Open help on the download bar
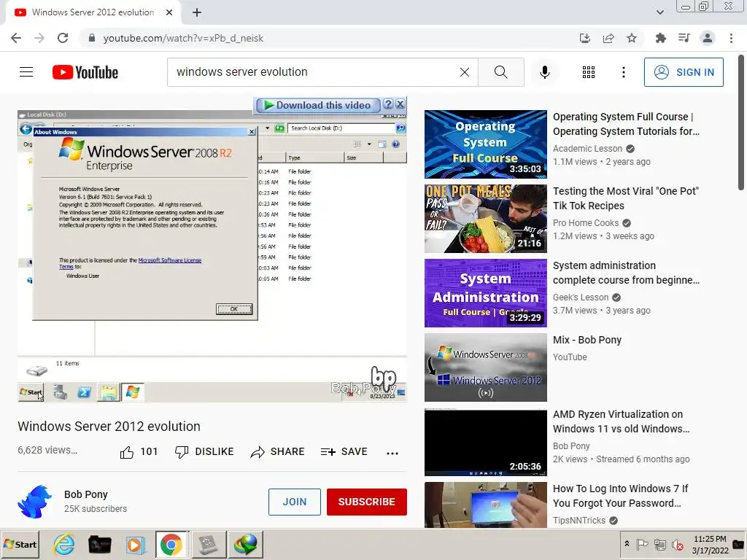The image size is (747, 560). point(388,104)
